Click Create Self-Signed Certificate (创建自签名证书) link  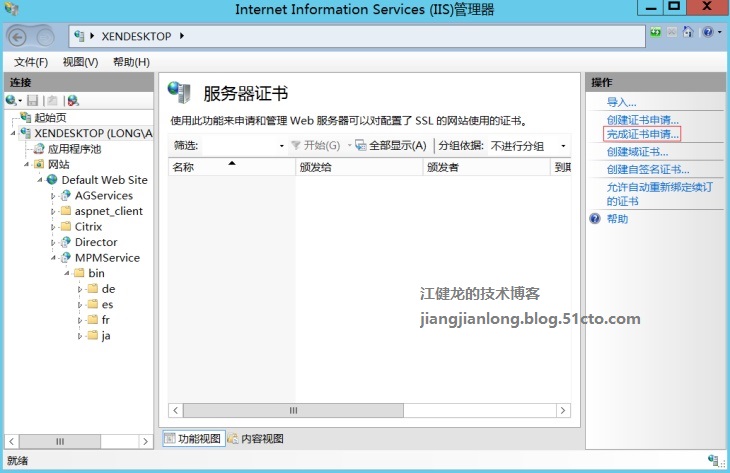click(648, 169)
